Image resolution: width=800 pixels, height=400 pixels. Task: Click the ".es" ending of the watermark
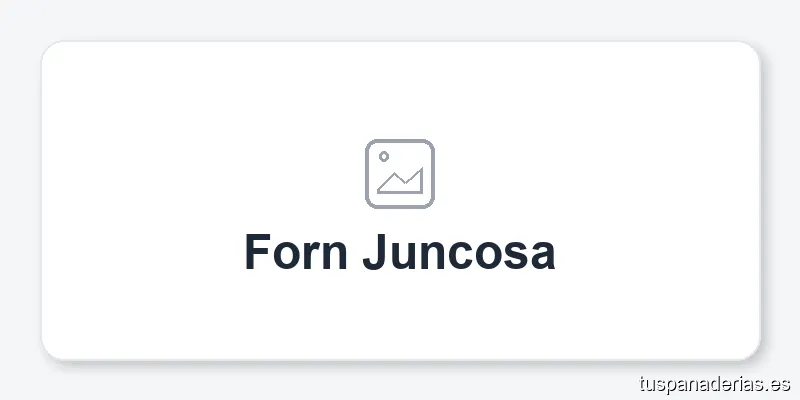tap(779, 383)
